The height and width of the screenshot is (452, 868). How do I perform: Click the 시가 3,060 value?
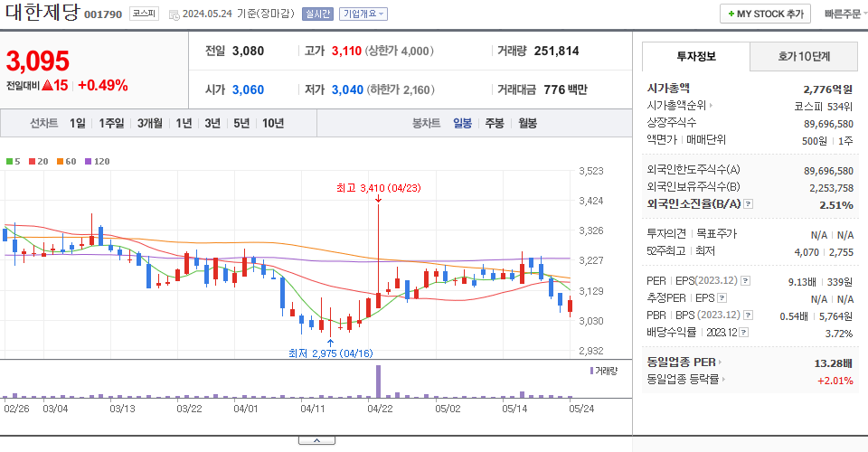[248, 89]
